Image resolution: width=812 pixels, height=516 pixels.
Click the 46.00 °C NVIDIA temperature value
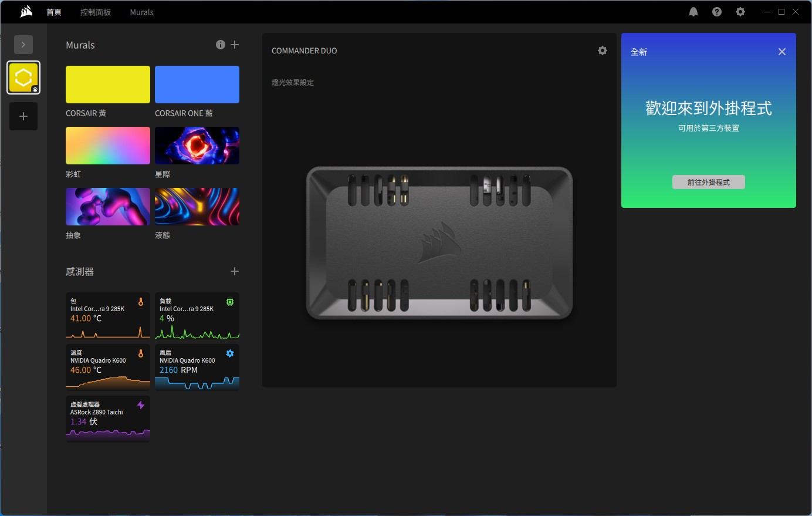click(86, 370)
